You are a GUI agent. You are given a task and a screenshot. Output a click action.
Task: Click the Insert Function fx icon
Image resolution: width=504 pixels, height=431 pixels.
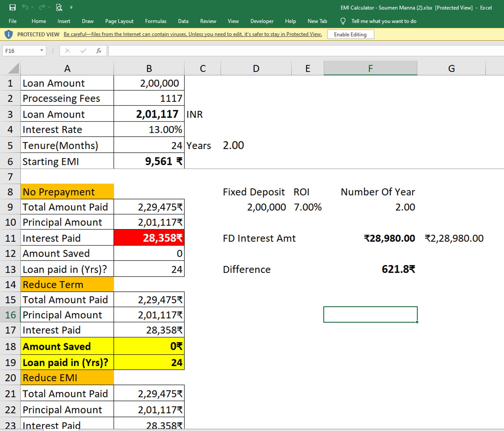pos(99,51)
